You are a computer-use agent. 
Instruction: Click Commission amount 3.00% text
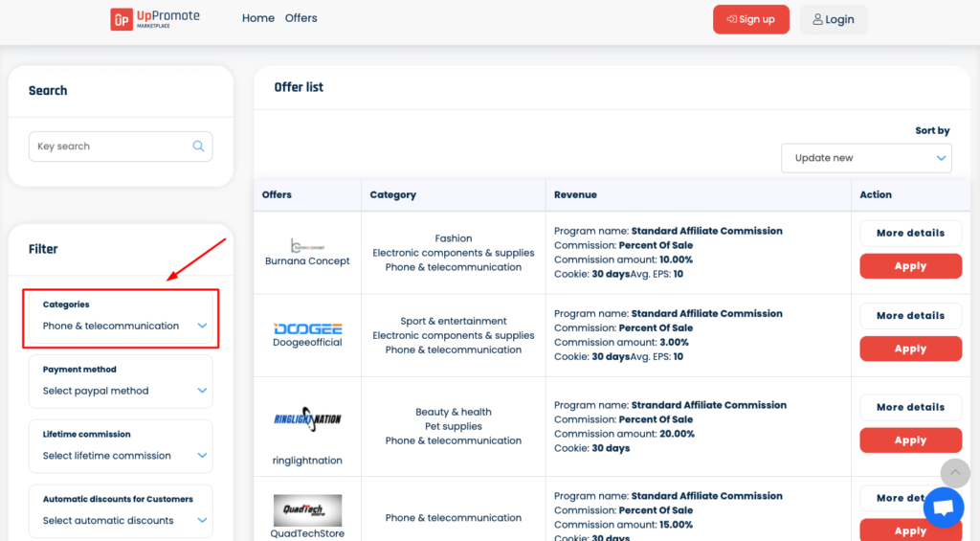(621, 342)
